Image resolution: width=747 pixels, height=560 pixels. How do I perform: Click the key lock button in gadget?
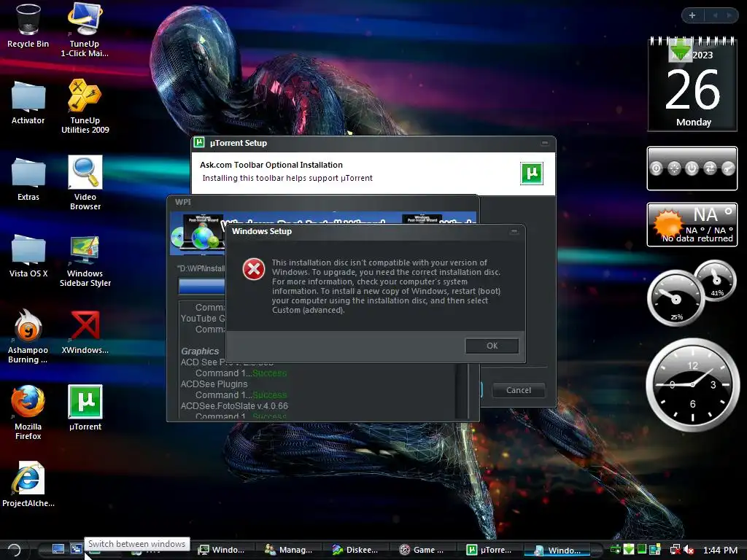pos(728,168)
